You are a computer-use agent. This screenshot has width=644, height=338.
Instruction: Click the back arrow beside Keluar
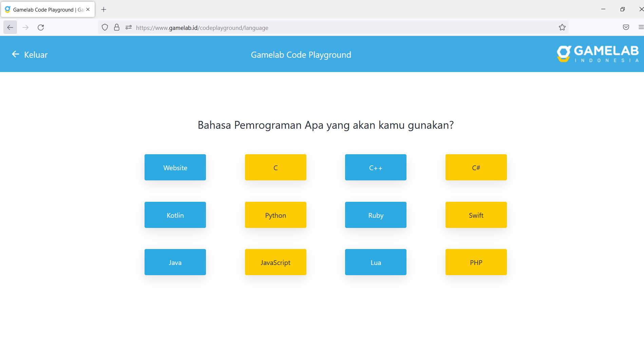pos(15,54)
